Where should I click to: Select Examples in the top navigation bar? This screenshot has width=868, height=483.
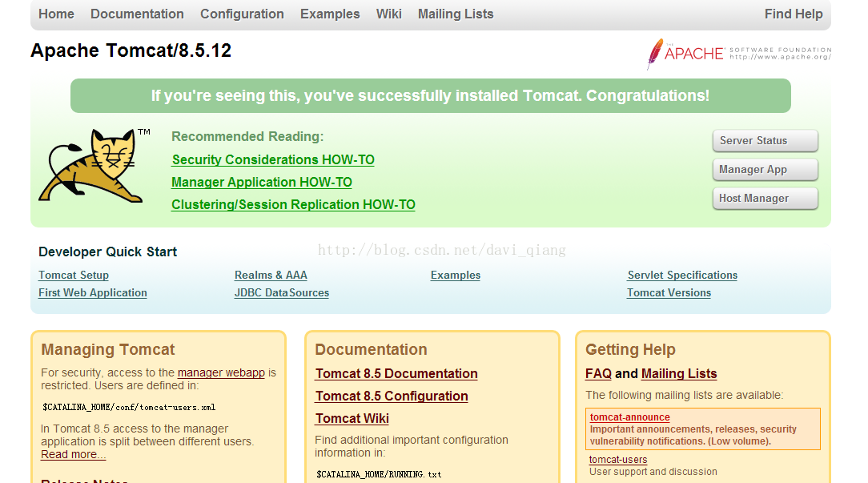tap(330, 14)
